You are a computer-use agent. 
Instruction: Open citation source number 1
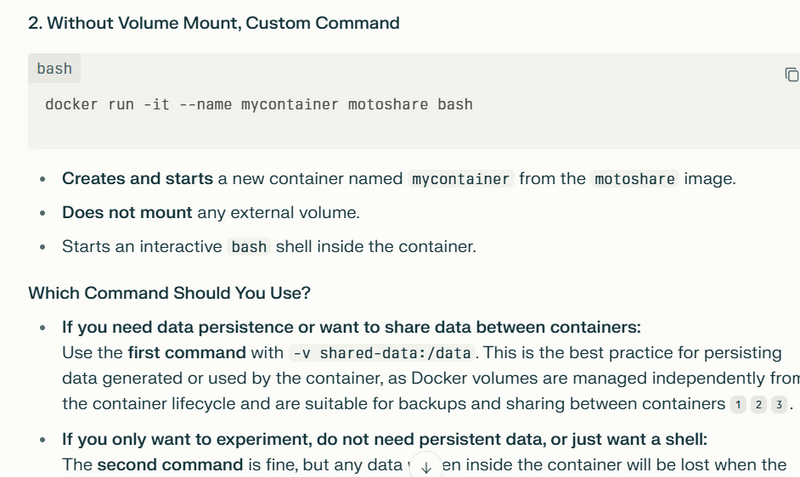pyautogui.click(x=738, y=405)
